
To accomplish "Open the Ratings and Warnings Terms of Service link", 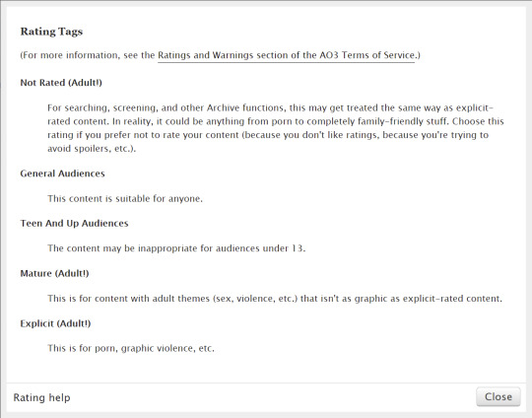I will [x=286, y=55].
